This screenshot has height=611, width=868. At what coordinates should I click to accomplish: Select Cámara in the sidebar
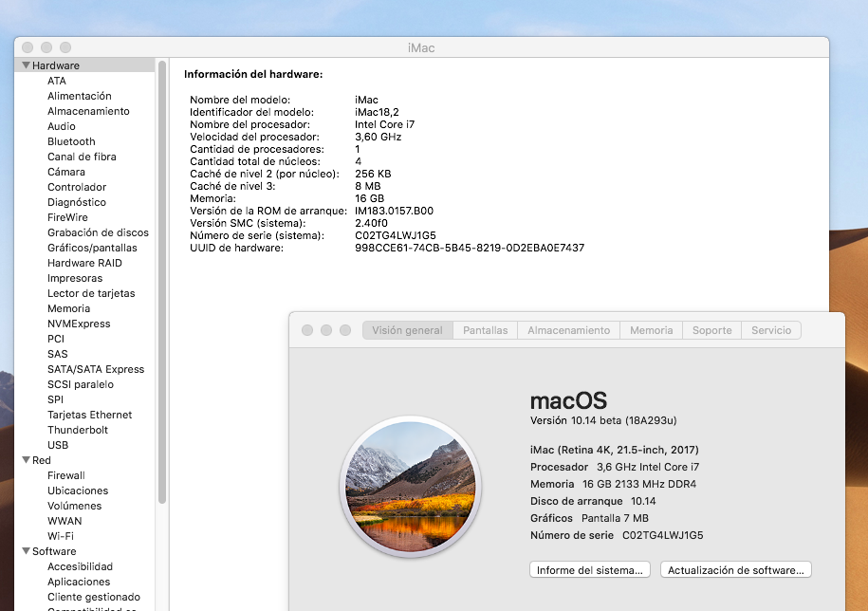[x=66, y=172]
